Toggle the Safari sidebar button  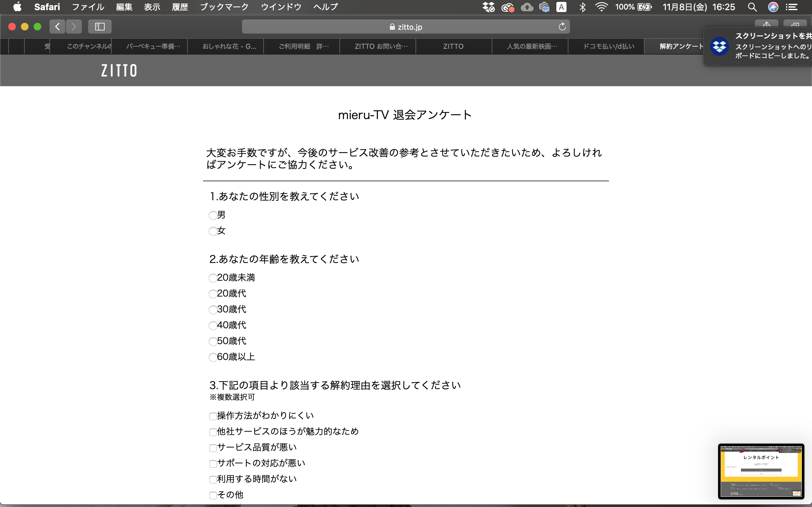click(100, 27)
